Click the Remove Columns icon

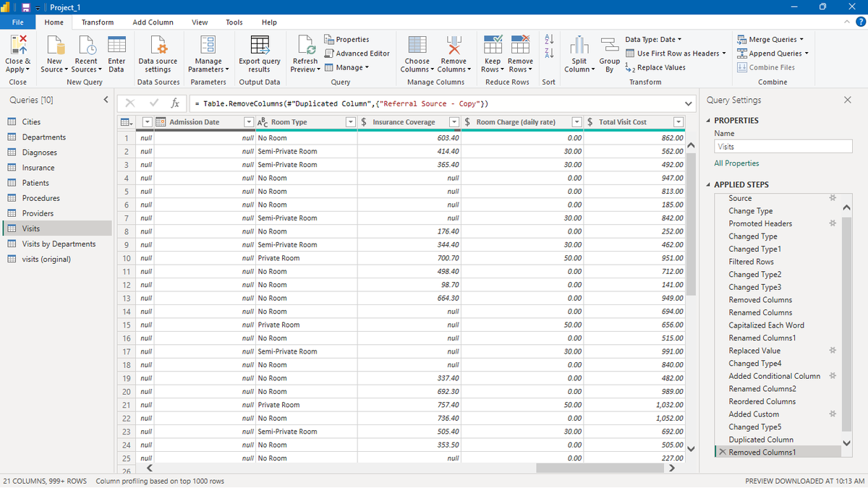(x=454, y=45)
